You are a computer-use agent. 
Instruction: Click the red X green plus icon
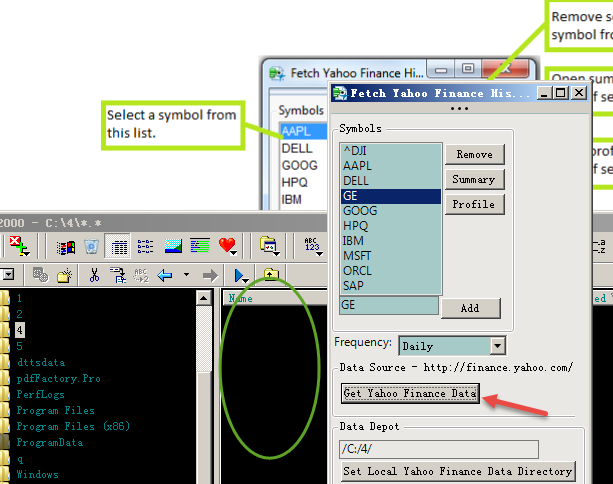[x=18, y=245]
